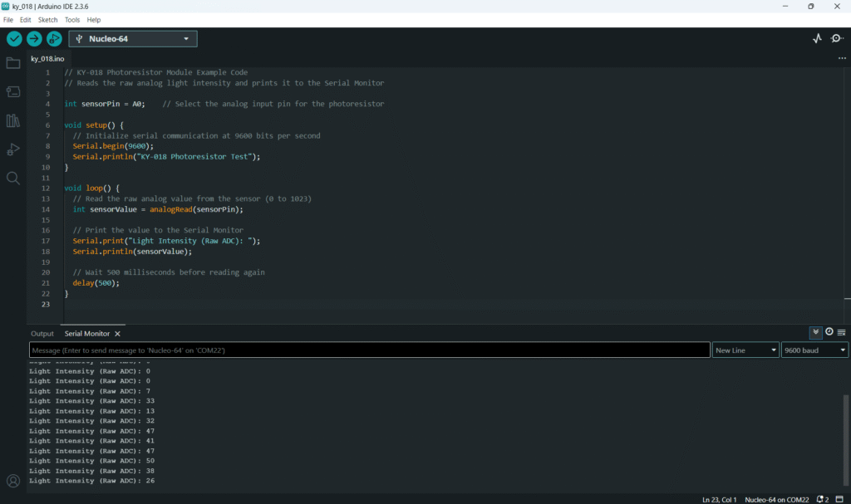Open the Boards Manager sidebar panel
851x504 pixels.
pos(13,92)
